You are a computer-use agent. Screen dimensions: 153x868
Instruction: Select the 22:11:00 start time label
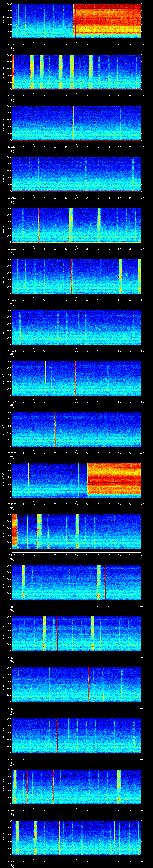(12, 555)
